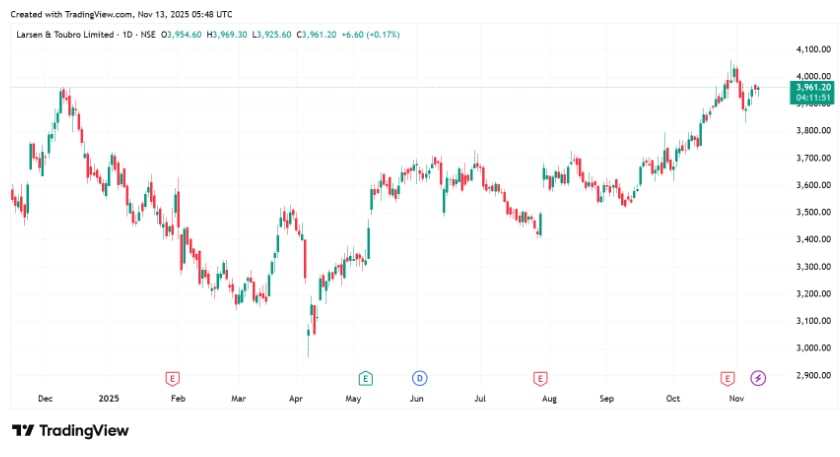This screenshot has height=457, width=840.
Task: Open the green earnings marker near May
Action: pos(366,377)
